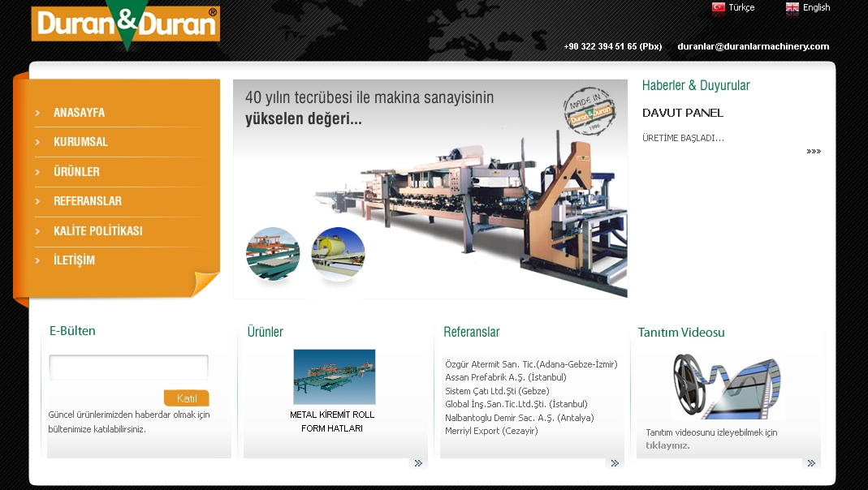Click the E-Bülten email input field
868x490 pixels.
[128, 367]
